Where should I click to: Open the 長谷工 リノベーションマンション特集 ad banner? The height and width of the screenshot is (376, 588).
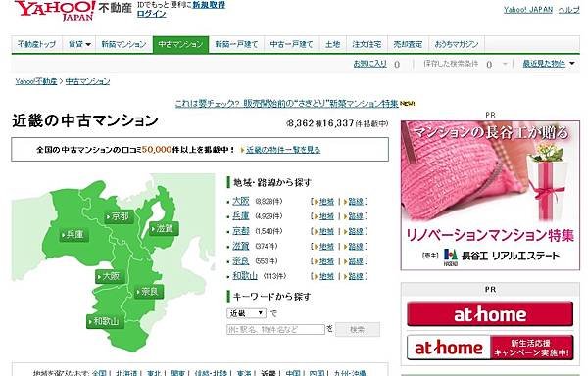[490, 195]
